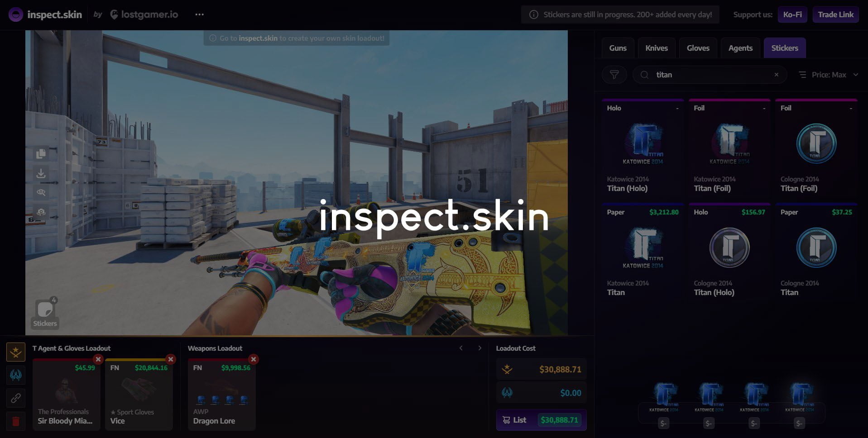
Task: Click the info icon beside stickers notice
Action: point(534,14)
